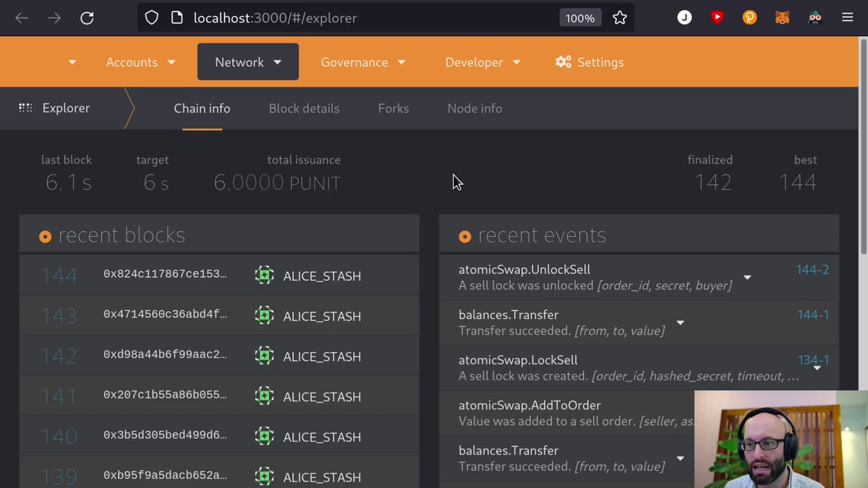Image resolution: width=868 pixels, height=488 pixels.
Task: Open the browser hamburger menu
Action: [848, 18]
